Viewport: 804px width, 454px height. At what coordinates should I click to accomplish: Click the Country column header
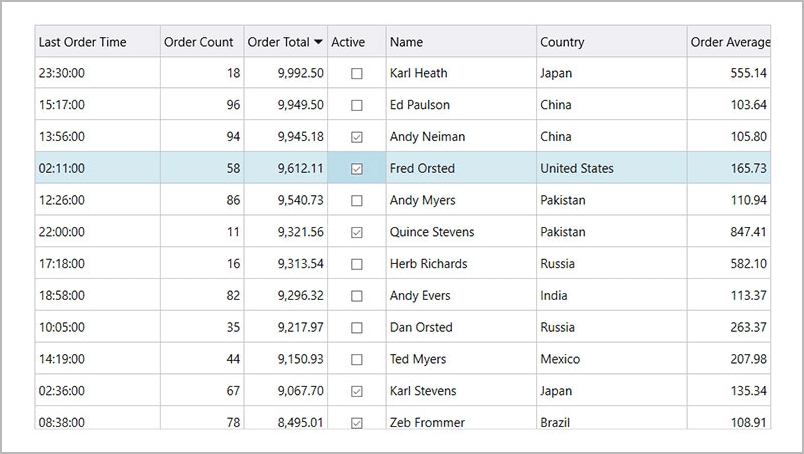(x=562, y=42)
